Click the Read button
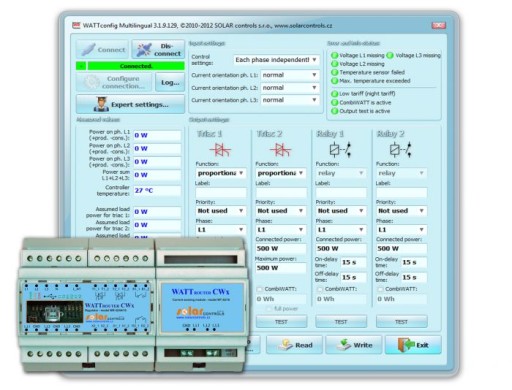 coord(294,345)
